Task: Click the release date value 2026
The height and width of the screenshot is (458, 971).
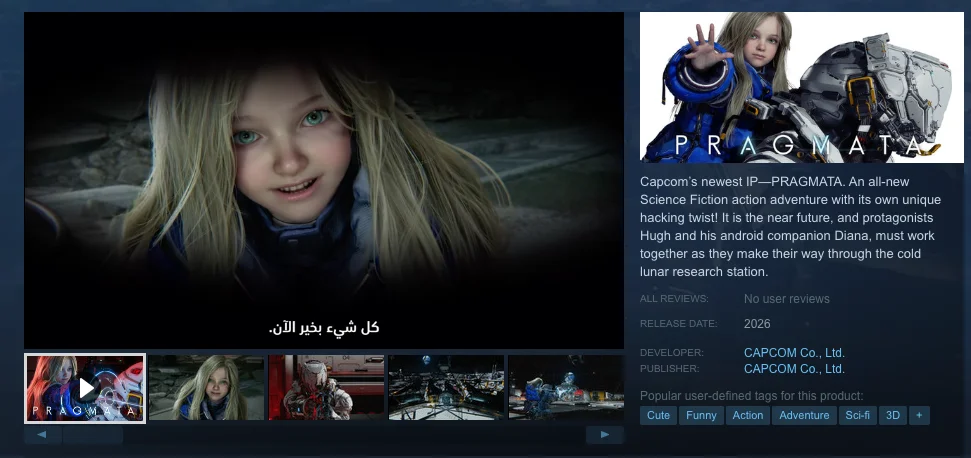Action: [x=757, y=324]
